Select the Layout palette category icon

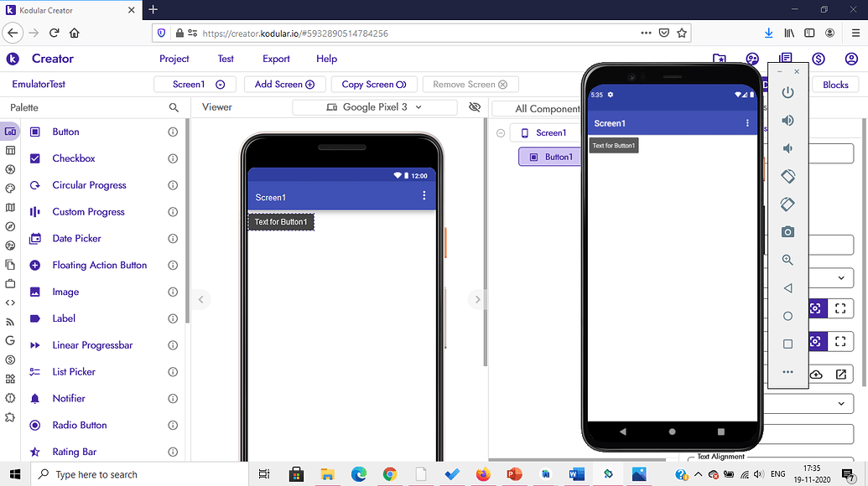(10, 150)
